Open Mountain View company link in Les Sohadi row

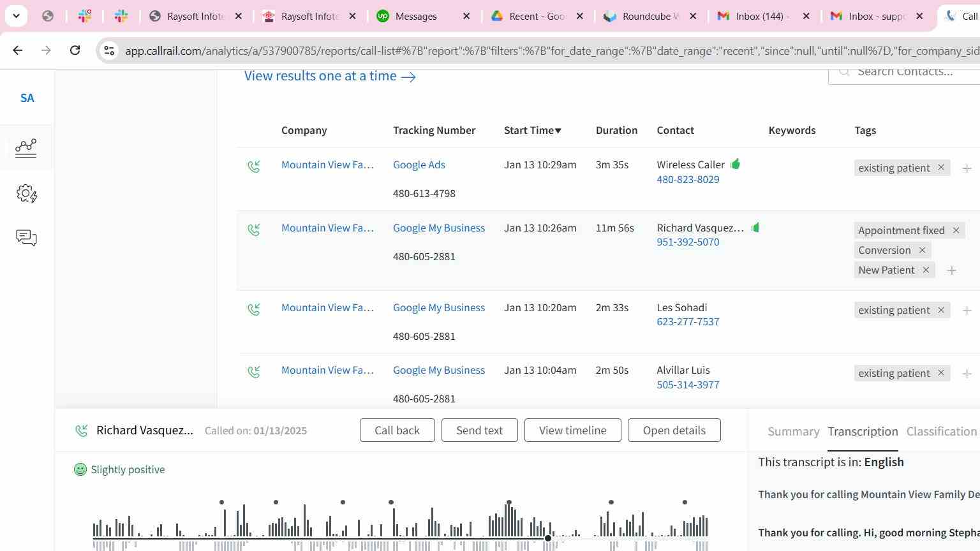(327, 307)
